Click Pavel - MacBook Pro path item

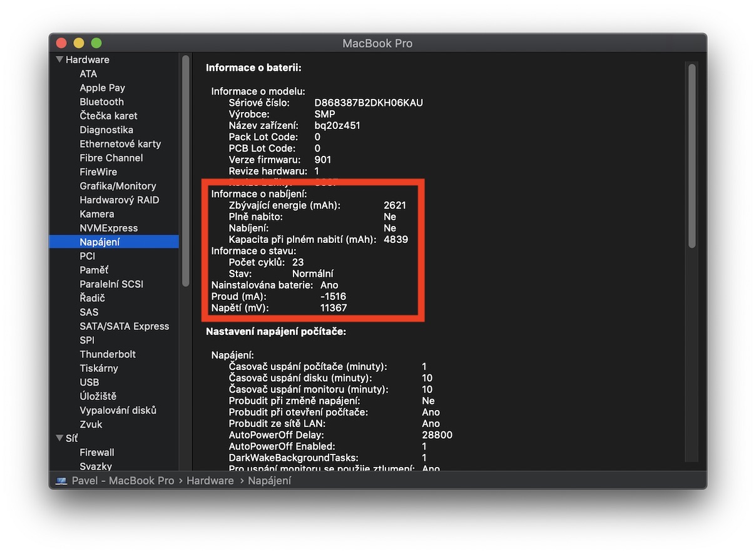coord(123,481)
